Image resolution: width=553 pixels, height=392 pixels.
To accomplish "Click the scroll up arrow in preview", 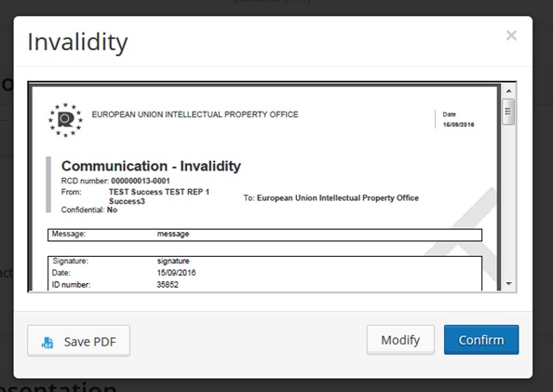I will (508, 91).
